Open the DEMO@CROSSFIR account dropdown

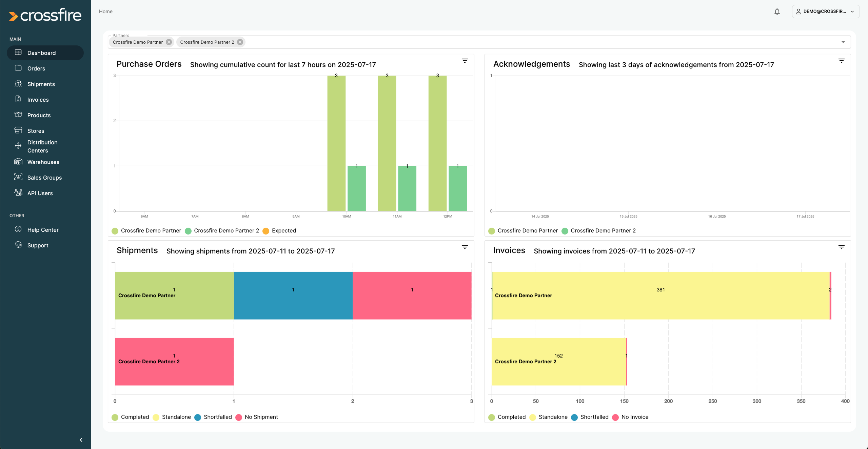click(x=825, y=12)
